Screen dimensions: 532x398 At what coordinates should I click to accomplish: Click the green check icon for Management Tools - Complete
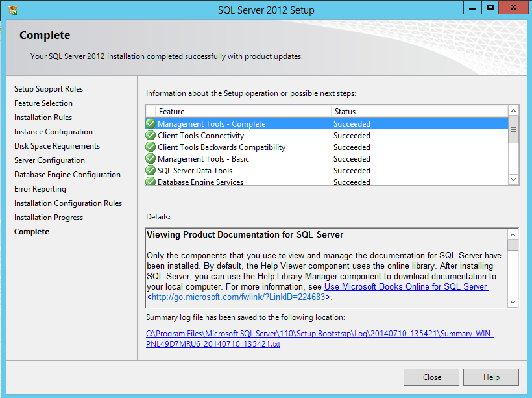[x=151, y=123]
